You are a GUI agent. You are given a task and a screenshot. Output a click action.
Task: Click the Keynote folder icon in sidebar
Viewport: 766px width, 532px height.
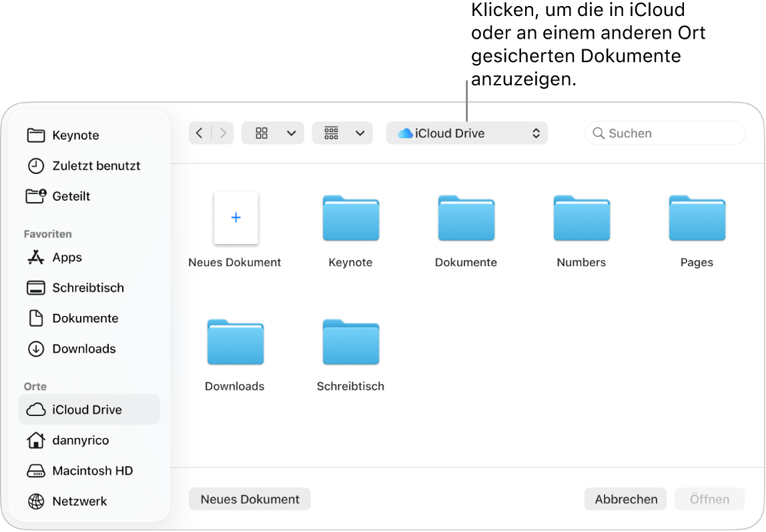[35, 135]
